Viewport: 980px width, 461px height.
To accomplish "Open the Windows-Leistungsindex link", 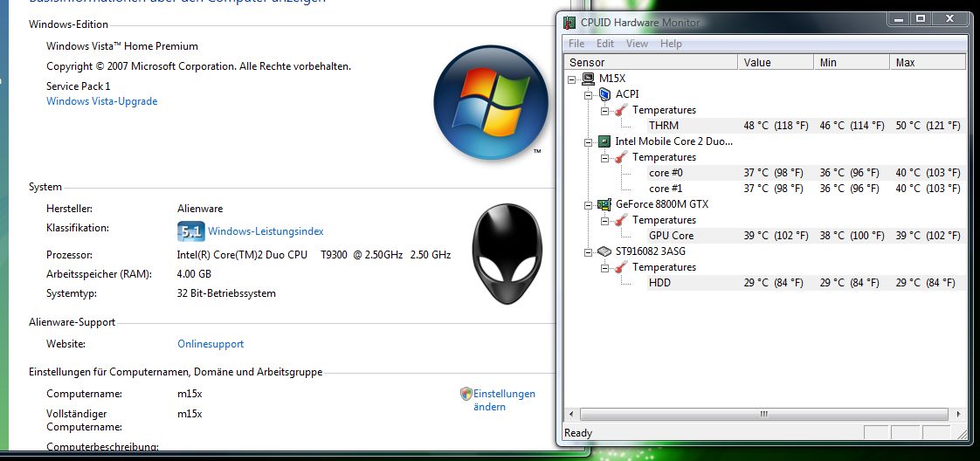I will click(266, 231).
